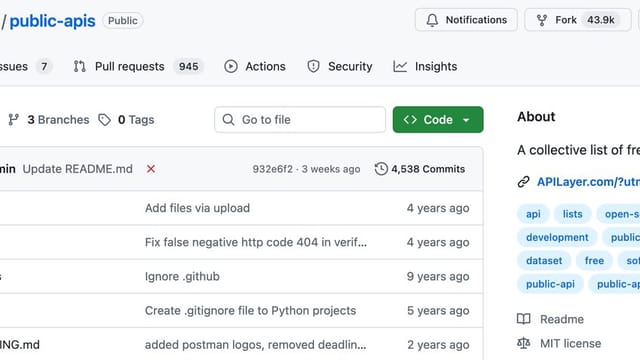Click the Code dropdown caret arrow
This screenshot has height=360, width=640.
coord(466,120)
